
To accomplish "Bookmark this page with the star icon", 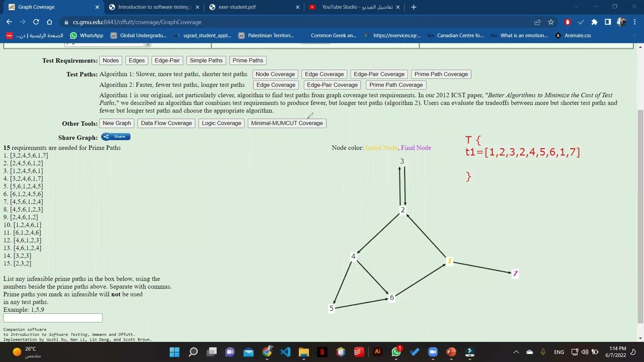I will [551, 22].
